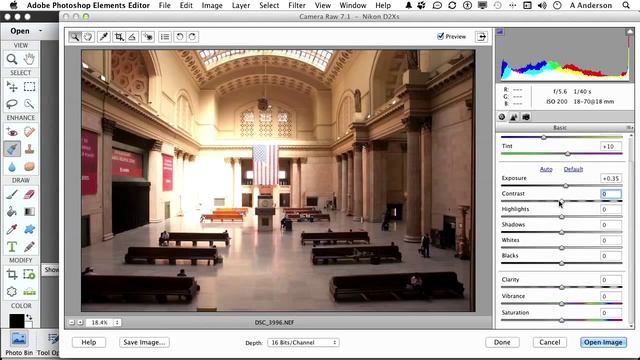This screenshot has width=640, height=360.
Task: Choose the Gradient tool
Action: click(x=29, y=212)
